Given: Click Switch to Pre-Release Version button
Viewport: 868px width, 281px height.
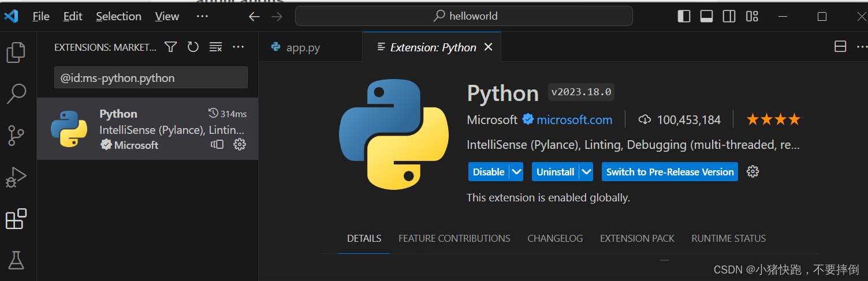Looking at the screenshot, I should click(x=669, y=172).
